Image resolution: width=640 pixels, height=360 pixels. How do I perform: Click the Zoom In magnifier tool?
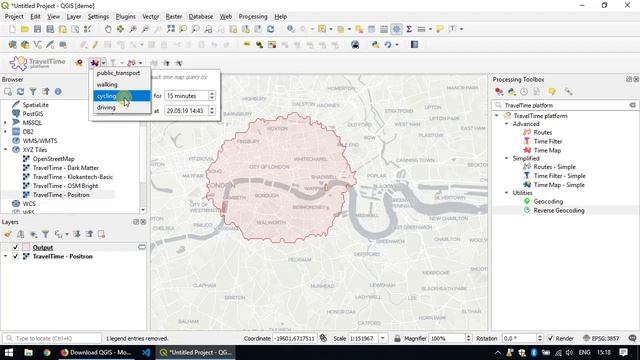point(133,29)
